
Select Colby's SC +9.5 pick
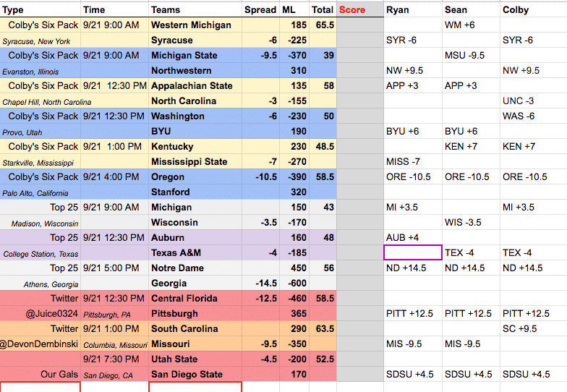point(534,328)
